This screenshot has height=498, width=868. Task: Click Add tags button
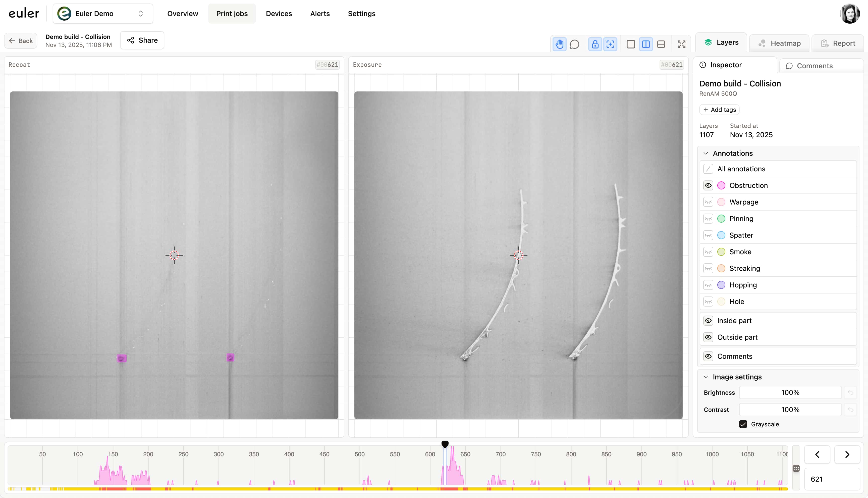(719, 110)
